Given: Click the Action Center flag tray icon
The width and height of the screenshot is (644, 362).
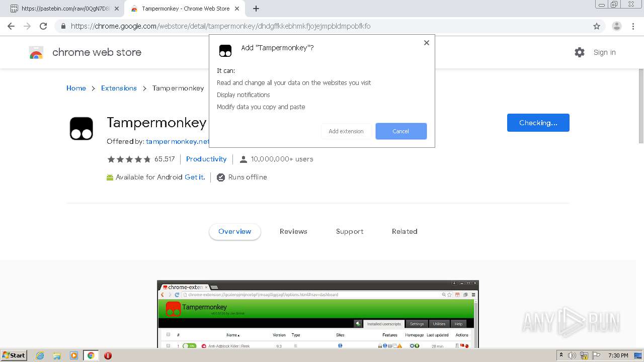Looking at the screenshot, I should [596, 355].
